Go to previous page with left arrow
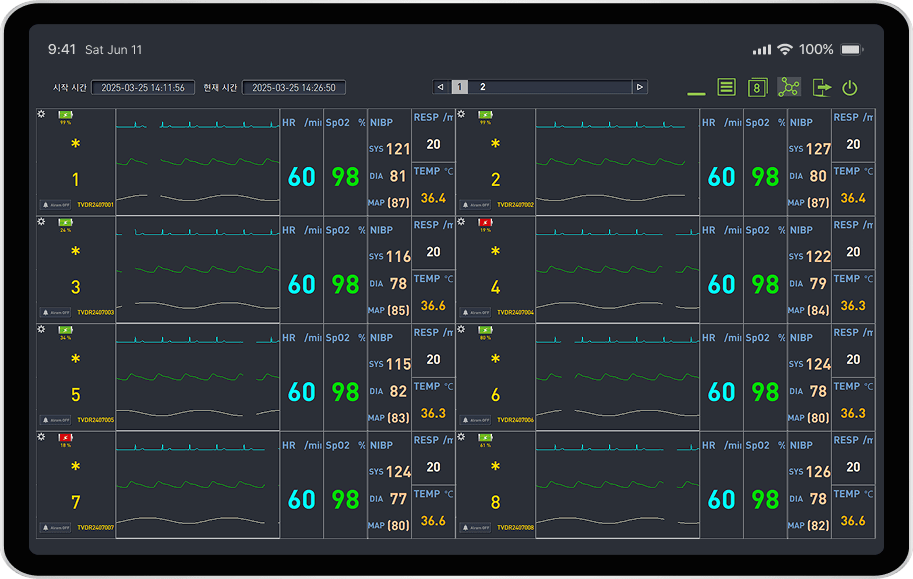Viewport: 913px width, 579px height. point(441,87)
